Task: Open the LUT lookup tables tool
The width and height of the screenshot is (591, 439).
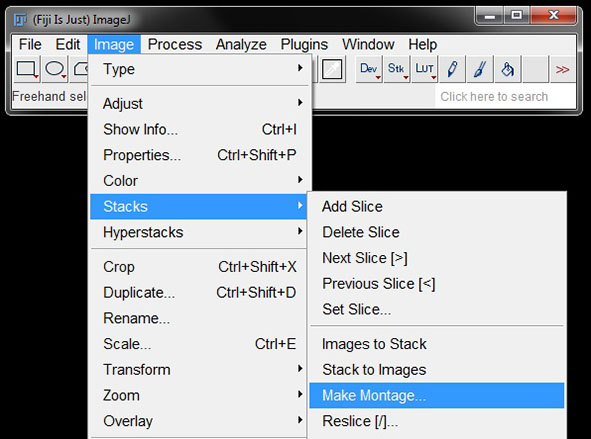Action: [x=425, y=69]
